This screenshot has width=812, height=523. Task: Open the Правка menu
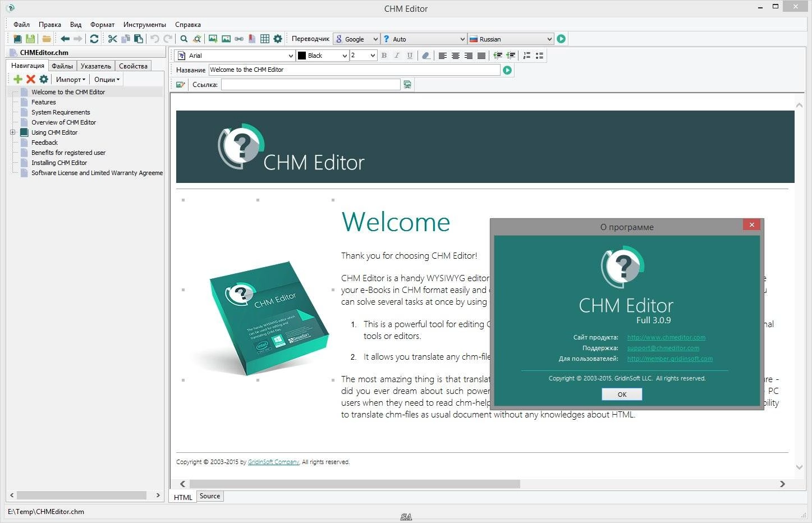(x=50, y=25)
